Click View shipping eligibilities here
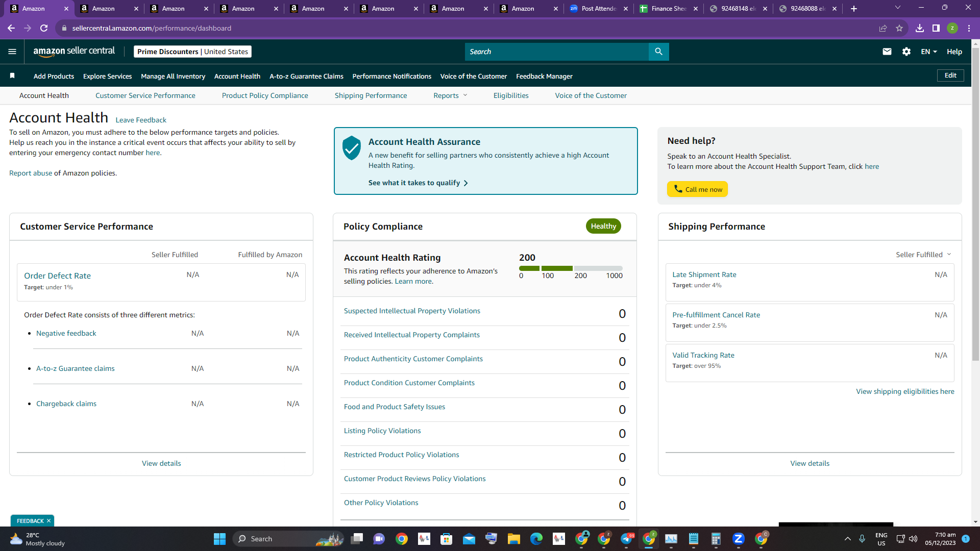980x551 pixels. click(905, 391)
